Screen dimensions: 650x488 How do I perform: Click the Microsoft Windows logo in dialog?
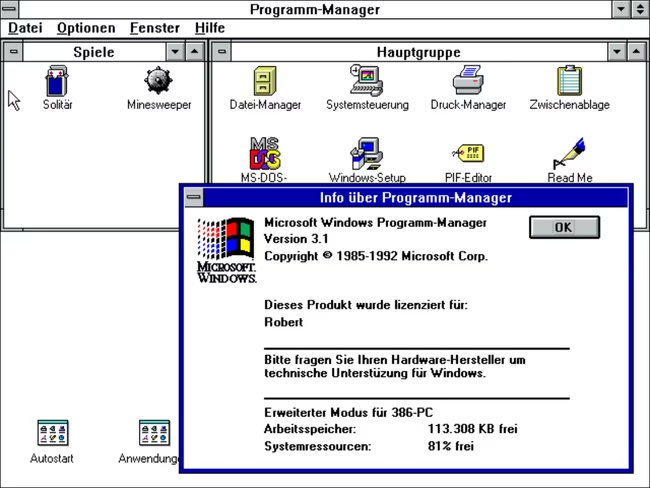pos(226,250)
